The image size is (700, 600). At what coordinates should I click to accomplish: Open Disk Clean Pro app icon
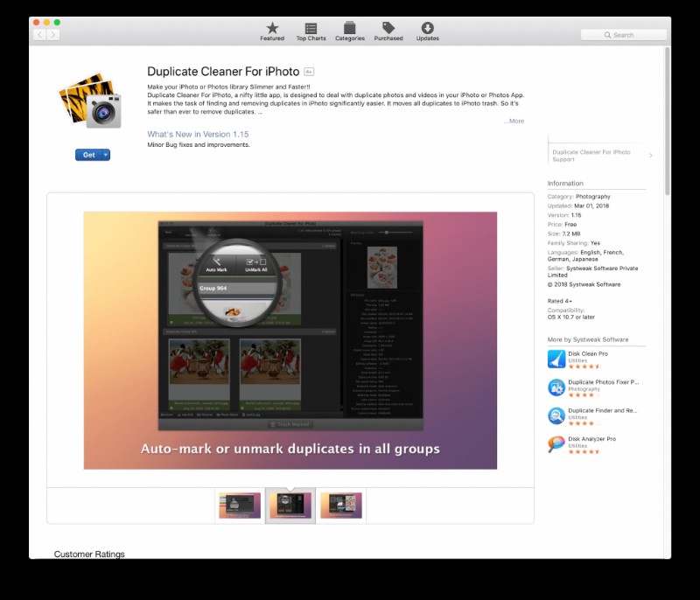coord(556,359)
